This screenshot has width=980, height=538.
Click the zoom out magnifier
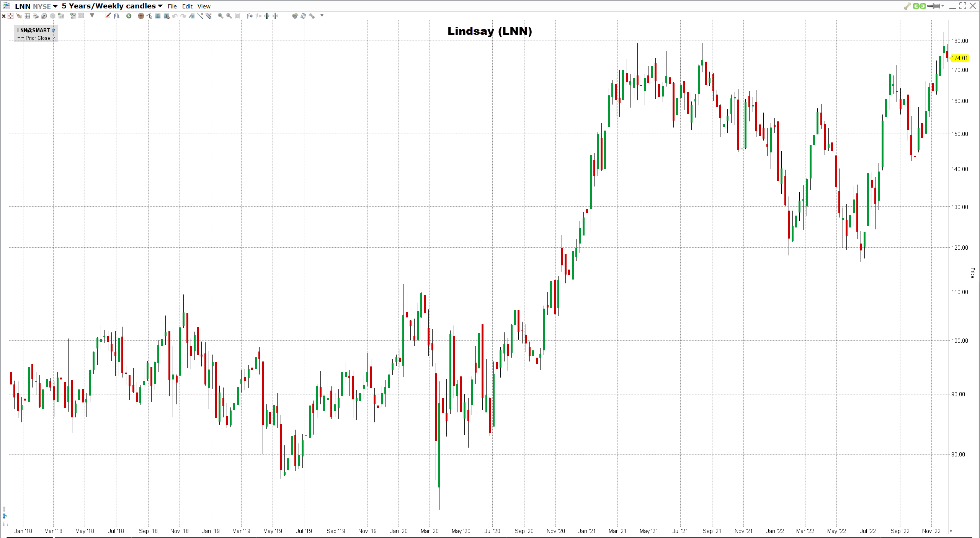click(x=229, y=16)
